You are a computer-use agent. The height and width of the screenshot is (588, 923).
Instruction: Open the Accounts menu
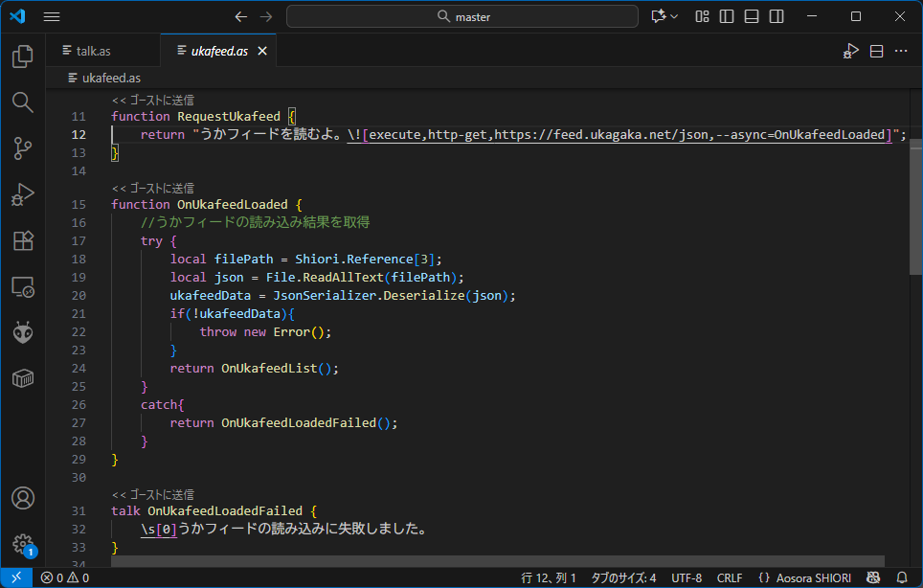22,498
